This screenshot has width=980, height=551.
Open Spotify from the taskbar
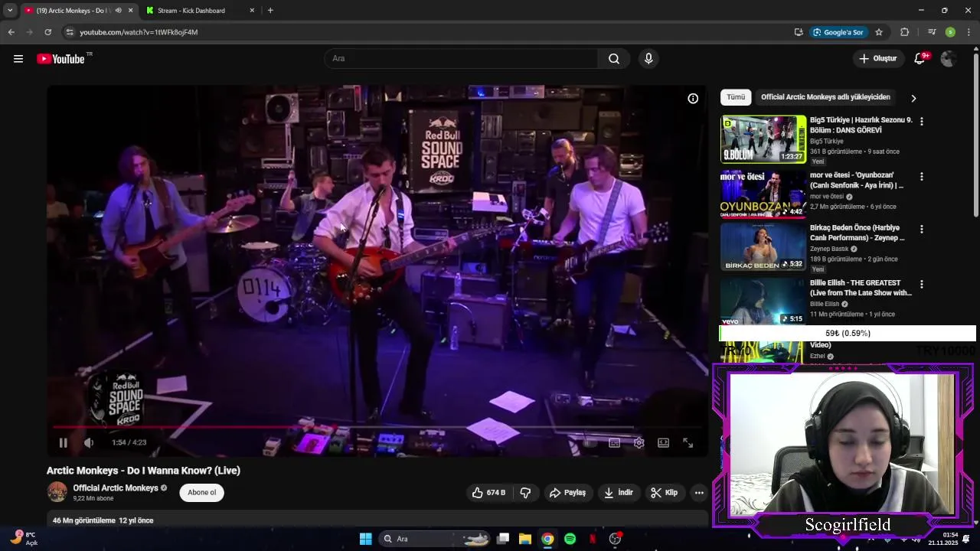pos(570,539)
